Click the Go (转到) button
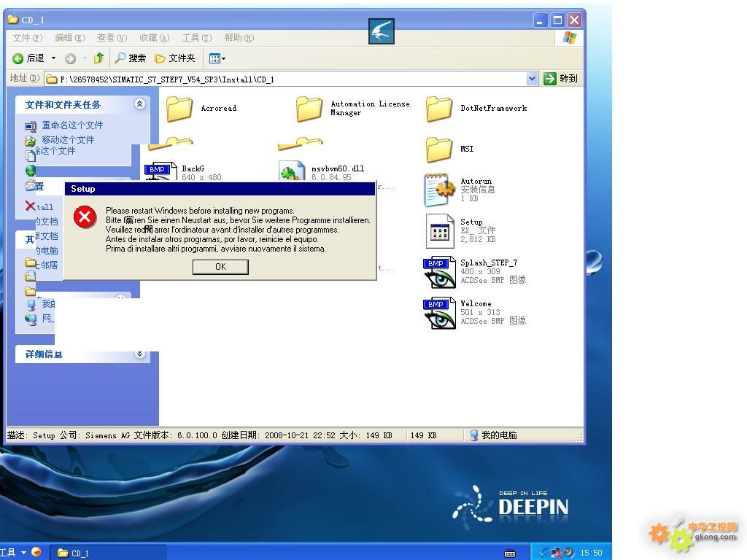The width and height of the screenshot is (747, 560). tap(561, 79)
